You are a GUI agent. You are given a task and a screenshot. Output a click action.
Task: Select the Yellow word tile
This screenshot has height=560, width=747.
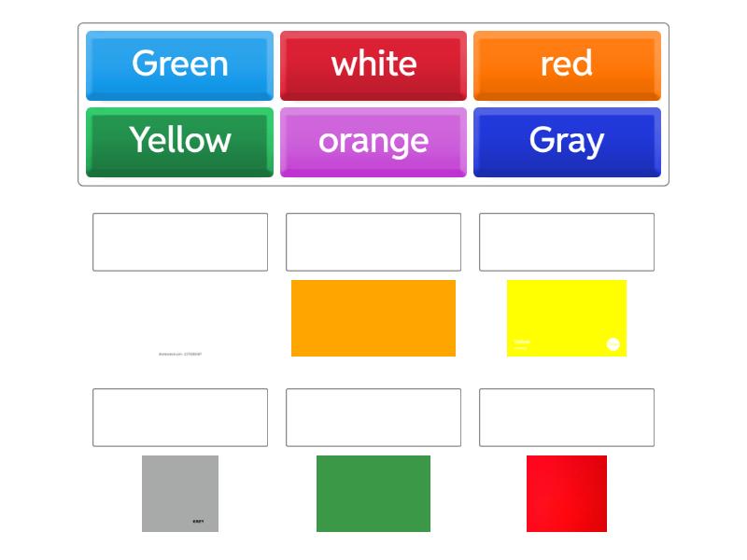point(179,141)
